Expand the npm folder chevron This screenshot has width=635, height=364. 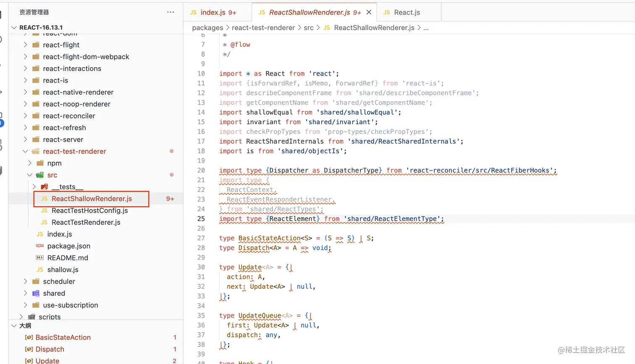tap(29, 163)
